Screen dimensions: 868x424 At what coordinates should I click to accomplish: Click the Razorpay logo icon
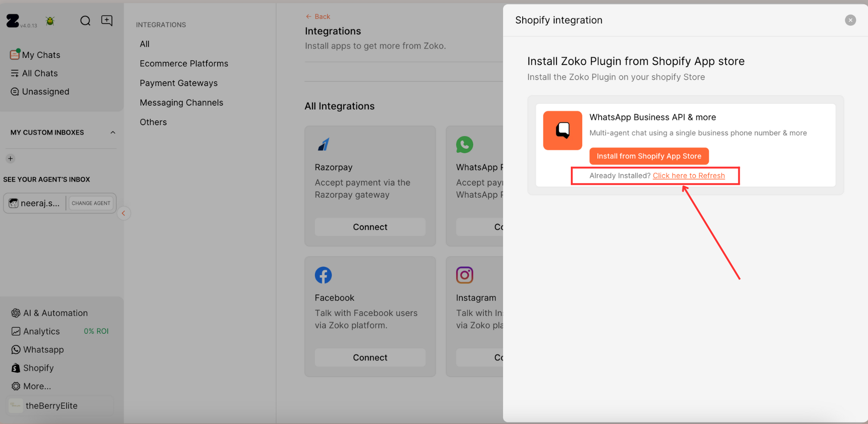[323, 145]
